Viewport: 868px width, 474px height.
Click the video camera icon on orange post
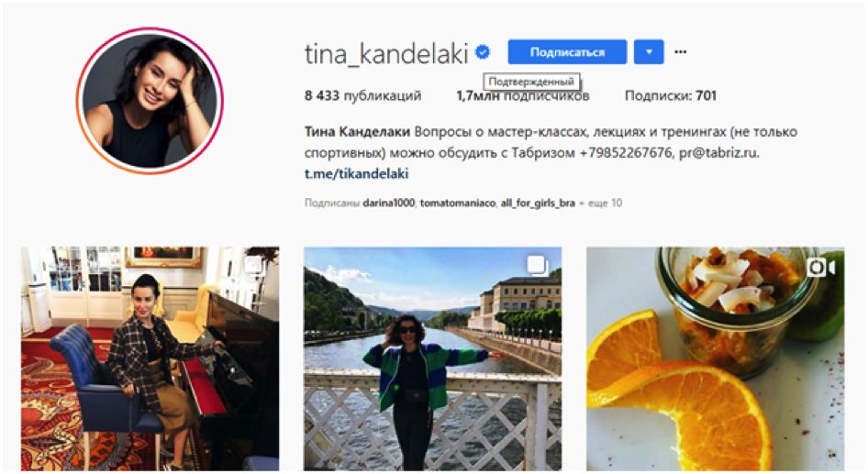pyautogui.click(x=820, y=268)
